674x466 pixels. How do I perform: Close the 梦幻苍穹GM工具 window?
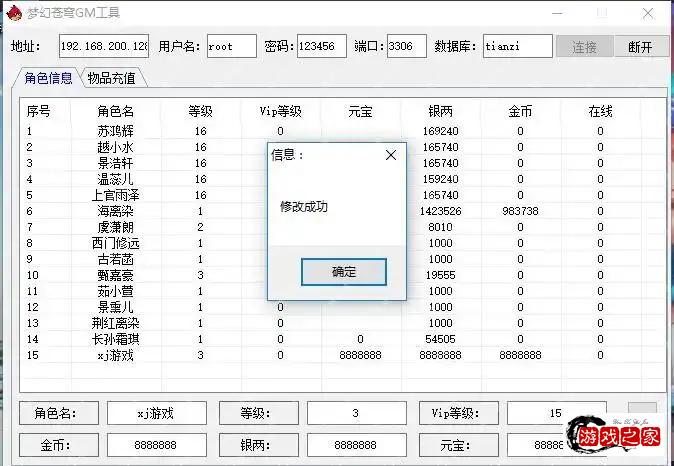(649, 14)
